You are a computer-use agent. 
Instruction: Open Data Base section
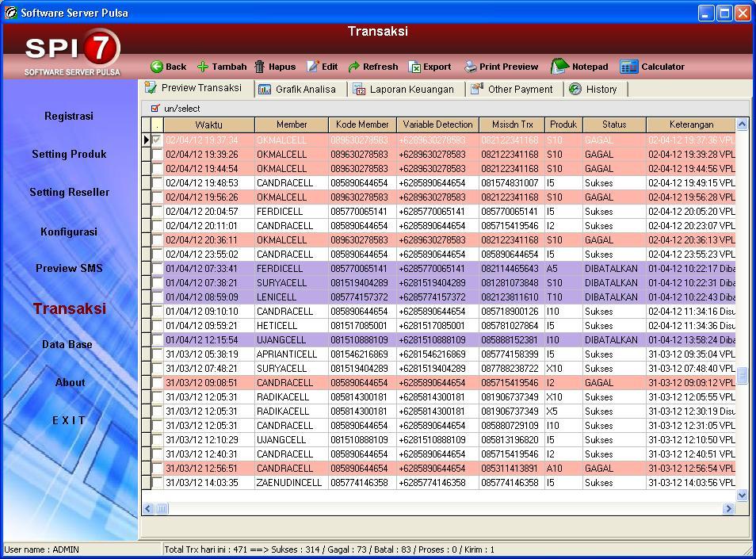tap(67, 344)
